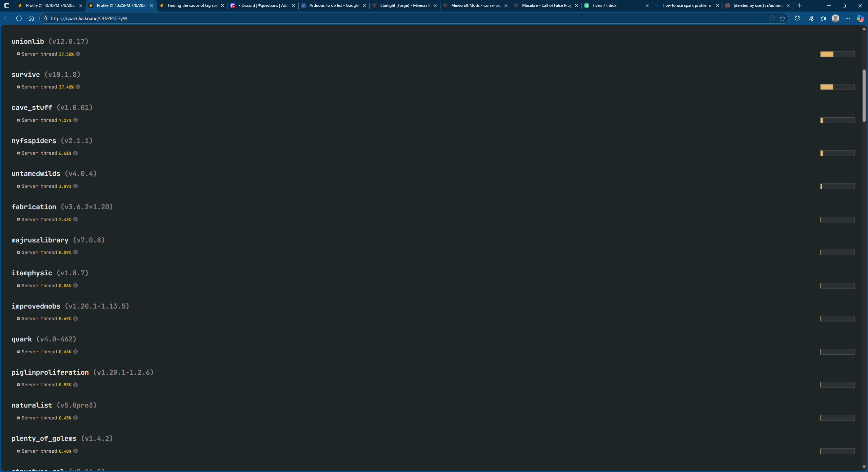The image size is (868, 472).
Task: Click info icon beside unionlib 37.50%
Action: (x=78, y=54)
